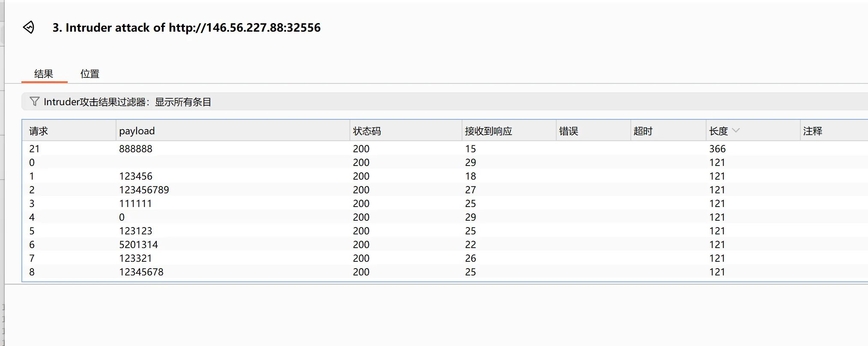This screenshot has width=868, height=346.
Task: Select the row with payload 12345678
Action: (141, 272)
